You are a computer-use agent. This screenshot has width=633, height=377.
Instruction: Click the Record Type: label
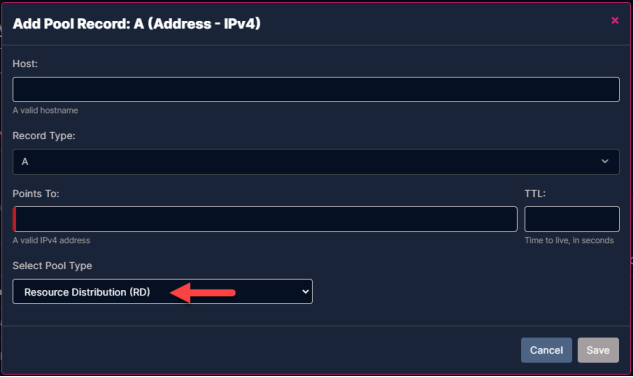tap(44, 136)
